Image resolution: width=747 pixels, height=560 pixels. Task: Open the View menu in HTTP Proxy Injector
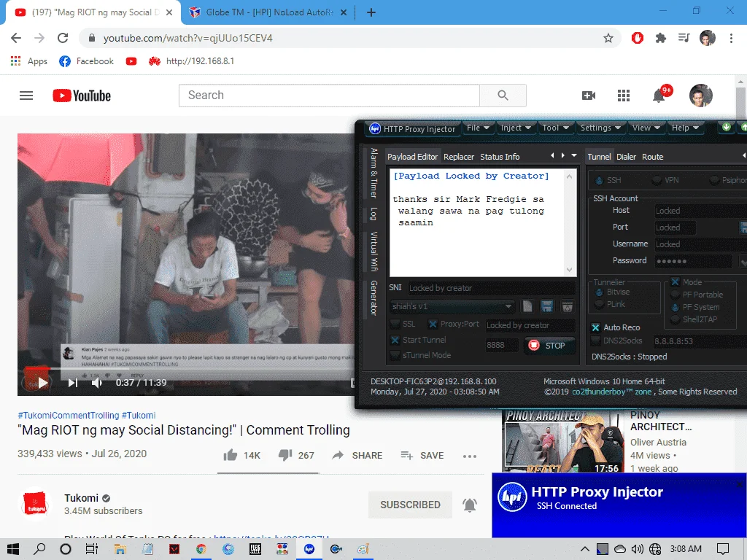click(646, 128)
